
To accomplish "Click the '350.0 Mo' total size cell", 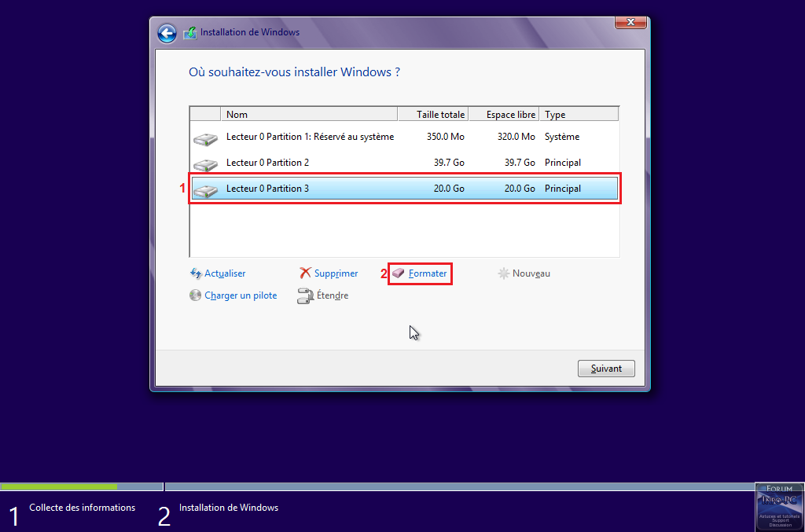I will pyautogui.click(x=446, y=137).
